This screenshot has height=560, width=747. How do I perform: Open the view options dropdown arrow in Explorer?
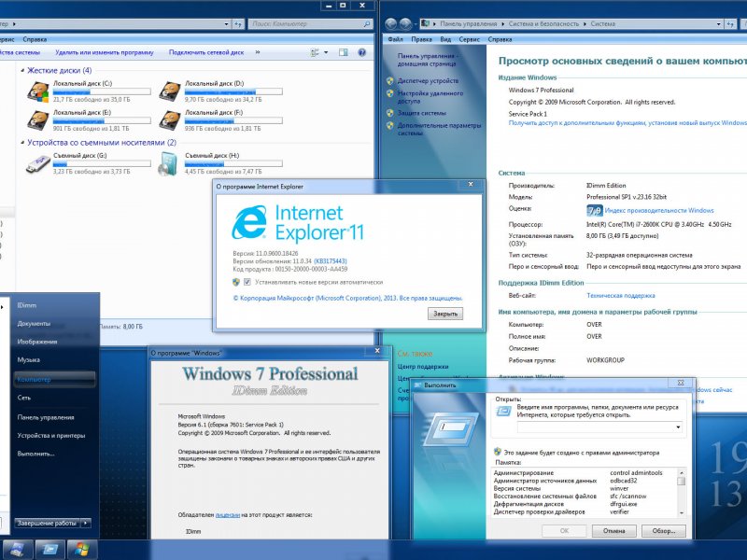[x=326, y=52]
